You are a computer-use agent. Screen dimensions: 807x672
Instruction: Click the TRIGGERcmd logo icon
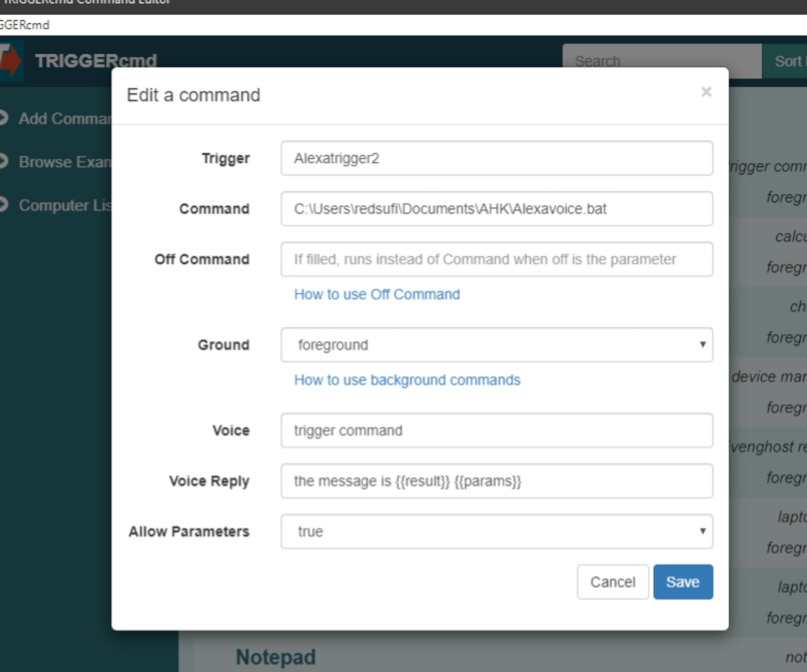point(11,61)
